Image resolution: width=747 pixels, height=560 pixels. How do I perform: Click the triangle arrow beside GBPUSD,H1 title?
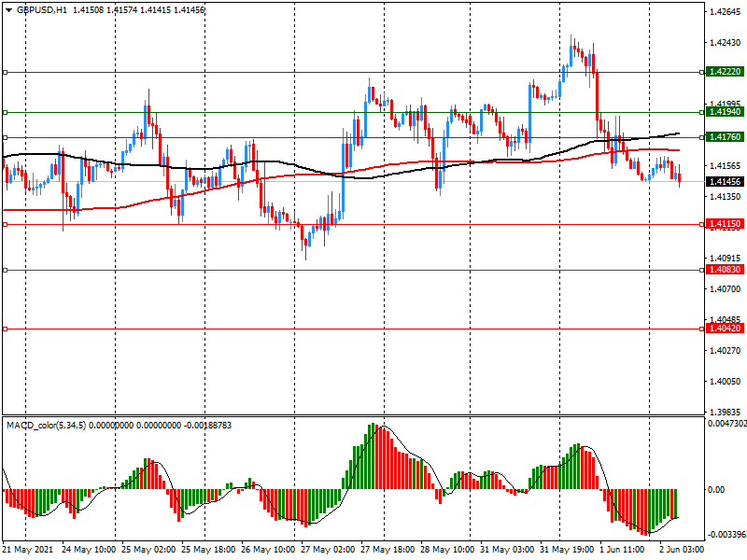tap(7, 9)
